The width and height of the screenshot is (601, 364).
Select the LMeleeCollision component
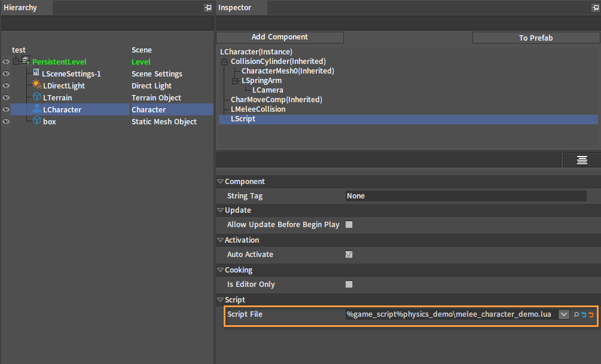click(258, 109)
